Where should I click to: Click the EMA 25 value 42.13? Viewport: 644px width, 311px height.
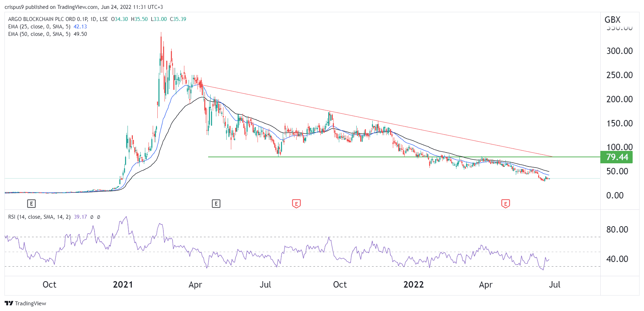point(80,27)
